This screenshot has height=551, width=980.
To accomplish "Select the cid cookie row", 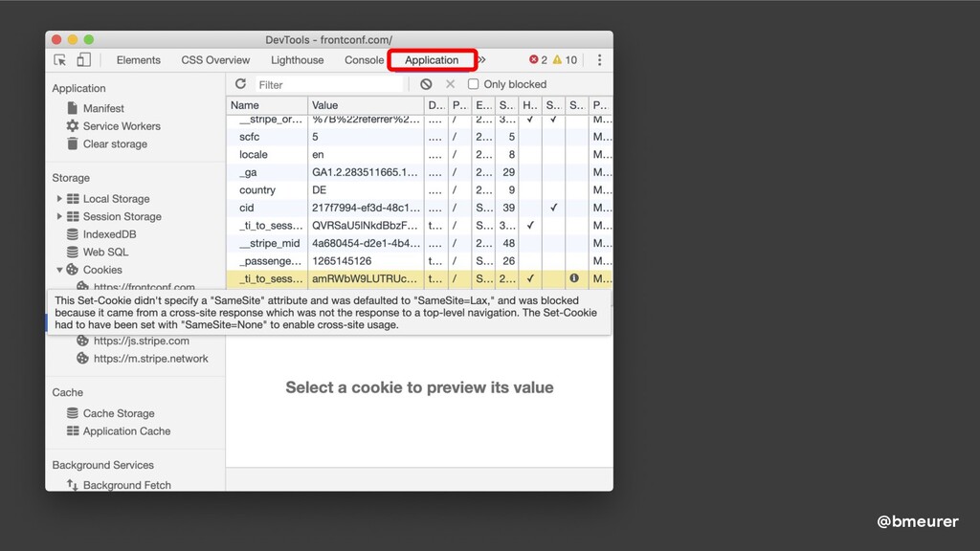I will (x=419, y=208).
